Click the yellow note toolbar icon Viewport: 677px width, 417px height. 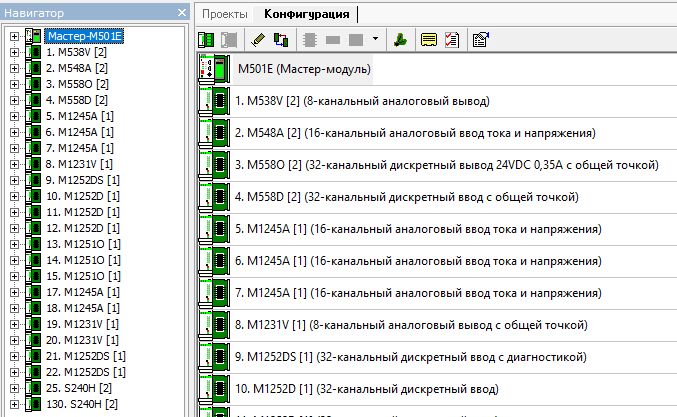click(429, 40)
